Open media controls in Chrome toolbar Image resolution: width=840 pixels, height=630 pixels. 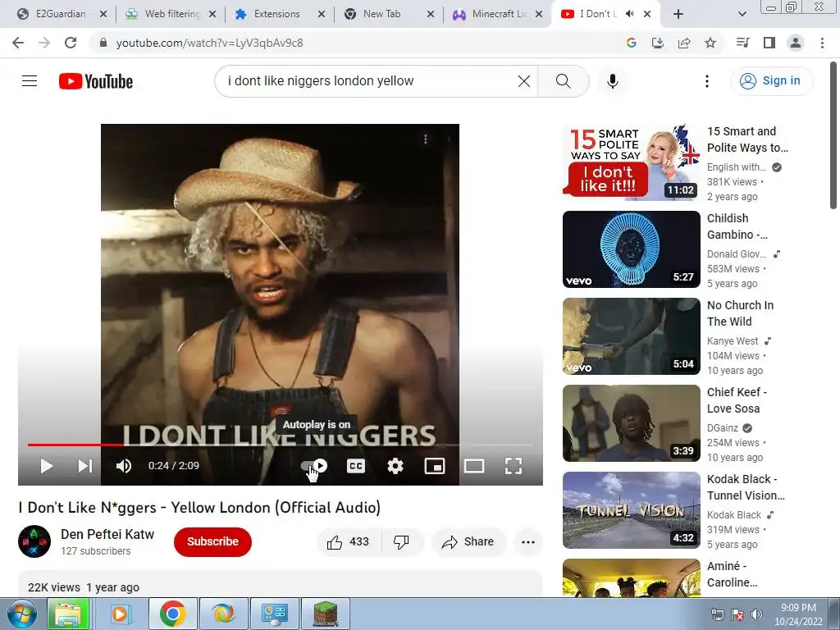(x=742, y=43)
